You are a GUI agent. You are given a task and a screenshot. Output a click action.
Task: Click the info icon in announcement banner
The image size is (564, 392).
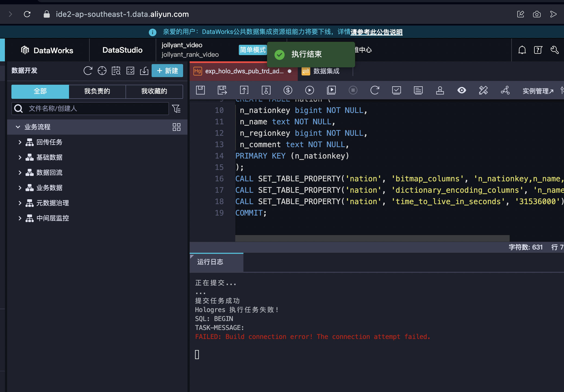[153, 32]
